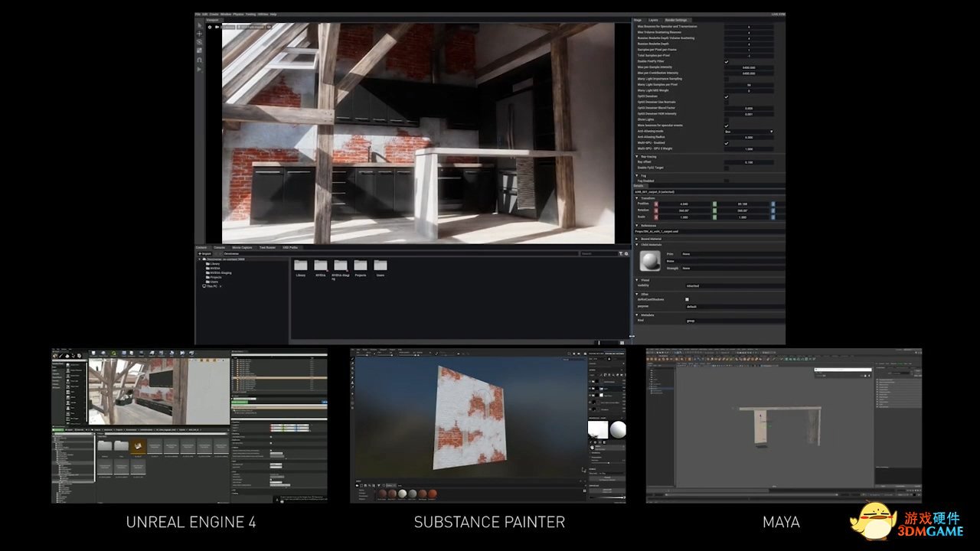Click the red X axis Scale label
The width and height of the screenshot is (980, 551).
click(x=656, y=217)
